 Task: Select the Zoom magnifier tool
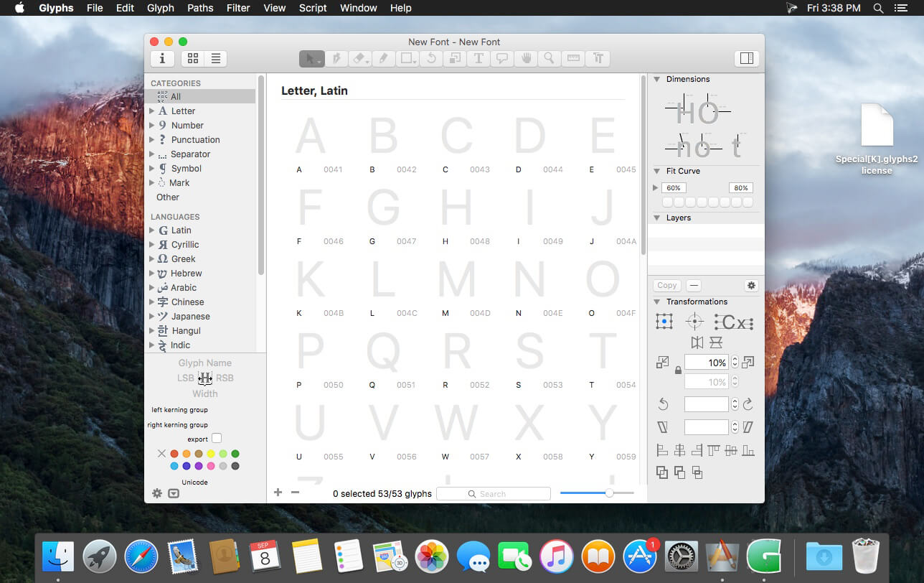pyautogui.click(x=550, y=59)
